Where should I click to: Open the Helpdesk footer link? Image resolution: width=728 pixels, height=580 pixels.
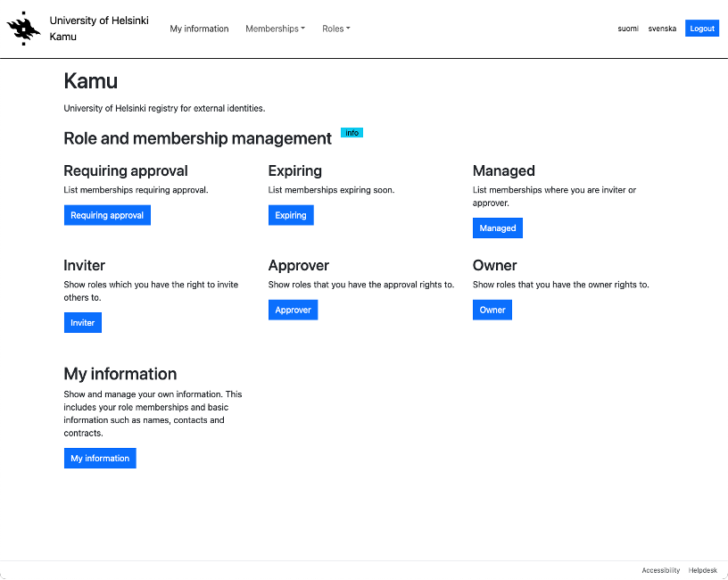pyautogui.click(x=702, y=570)
